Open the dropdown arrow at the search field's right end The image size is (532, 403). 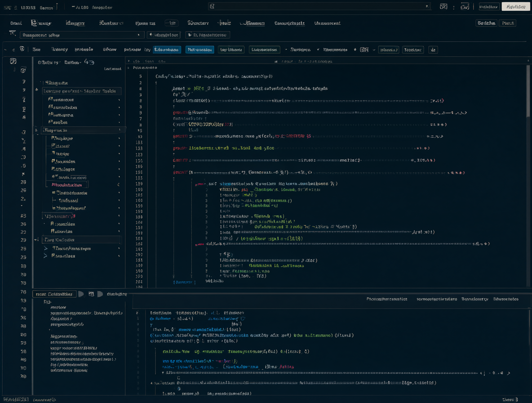coord(426,6)
